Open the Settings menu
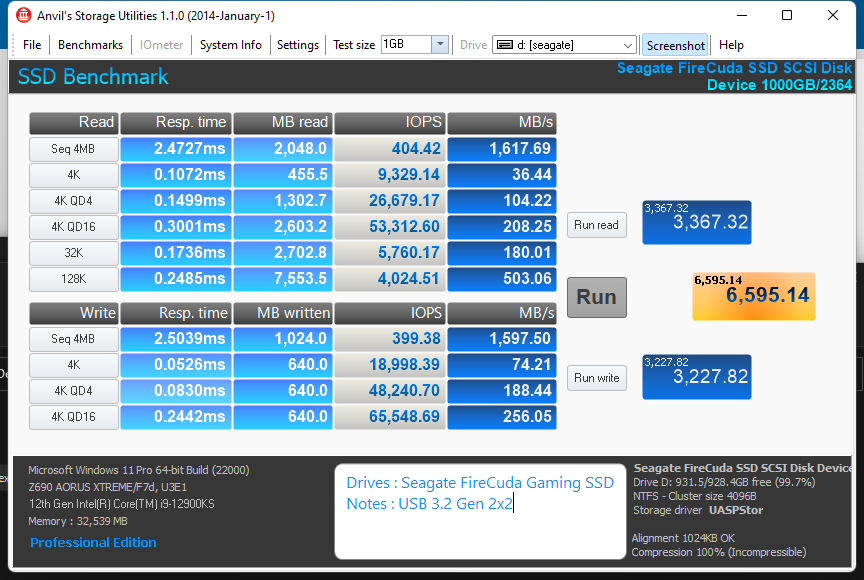864x580 pixels. pos(299,45)
